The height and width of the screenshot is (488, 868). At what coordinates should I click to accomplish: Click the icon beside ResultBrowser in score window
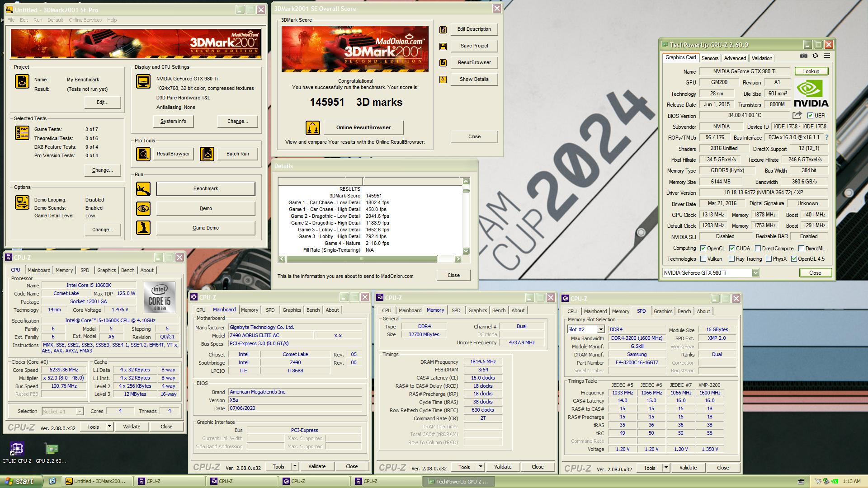click(x=443, y=63)
